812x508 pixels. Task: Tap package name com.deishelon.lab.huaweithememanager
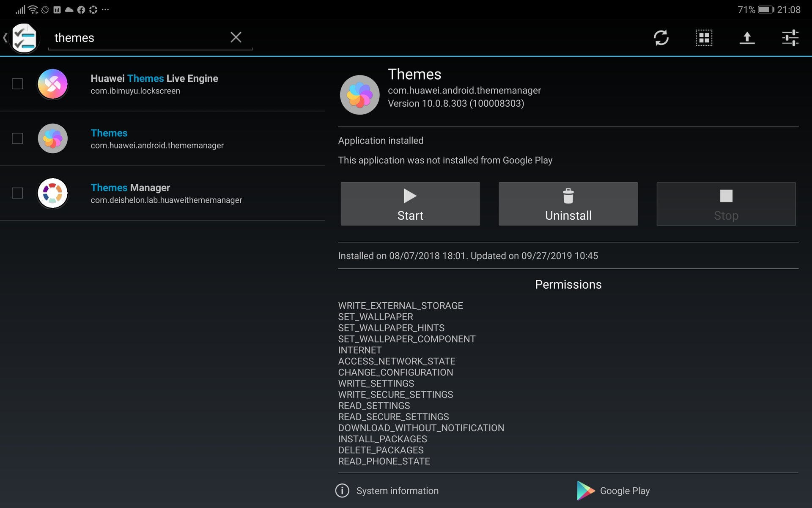(x=166, y=200)
